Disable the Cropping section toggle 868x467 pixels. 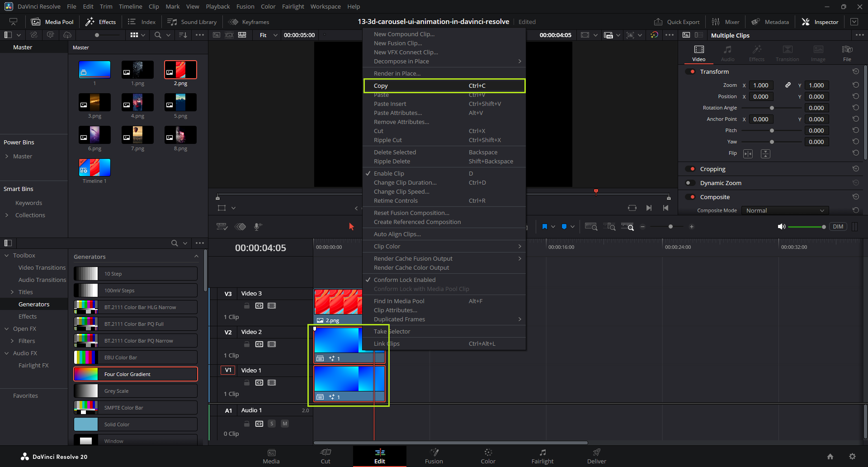(x=690, y=169)
